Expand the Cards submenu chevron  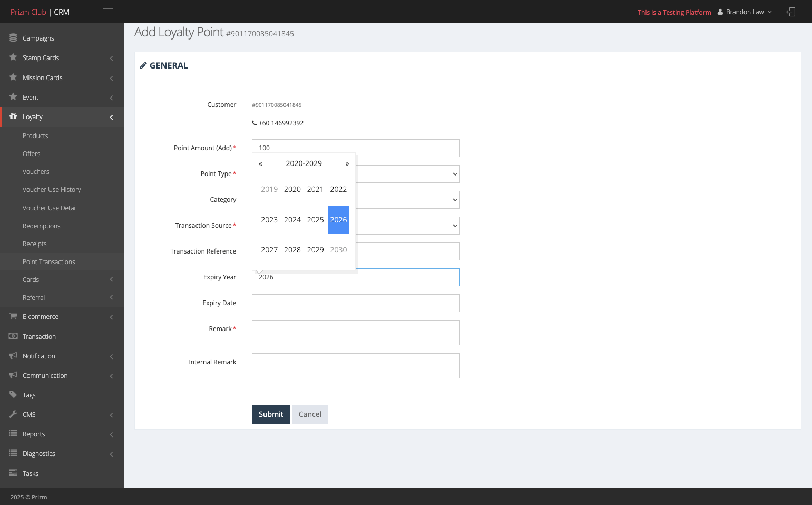pyautogui.click(x=111, y=279)
